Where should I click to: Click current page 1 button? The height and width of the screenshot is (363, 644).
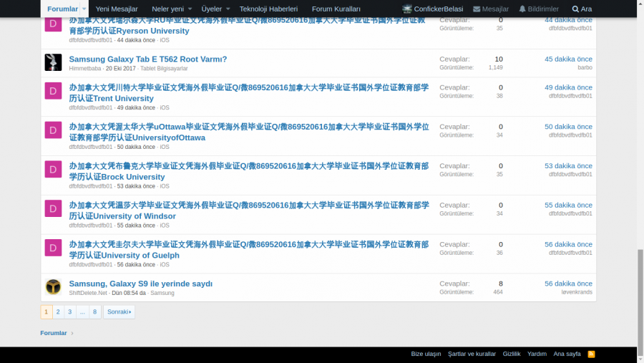(x=46, y=311)
